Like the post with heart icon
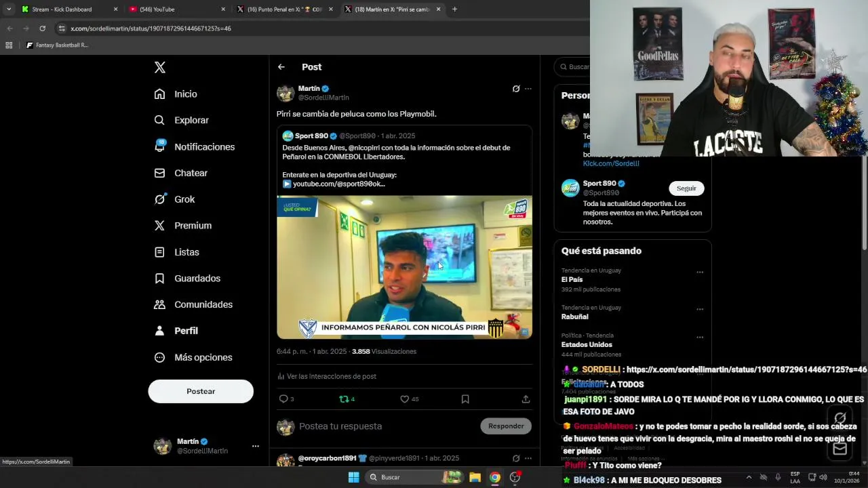The height and width of the screenshot is (488, 868). pyautogui.click(x=404, y=399)
